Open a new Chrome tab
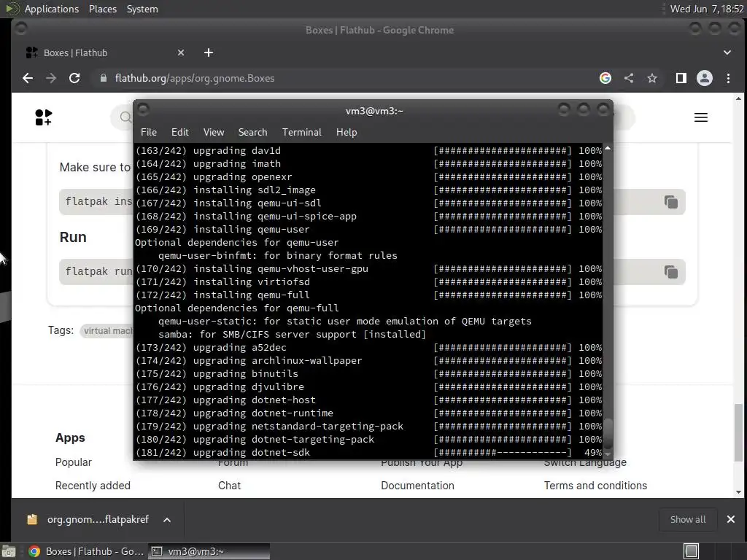The height and width of the screenshot is (560, 747). pyautogui.click(x=209, y=52)
